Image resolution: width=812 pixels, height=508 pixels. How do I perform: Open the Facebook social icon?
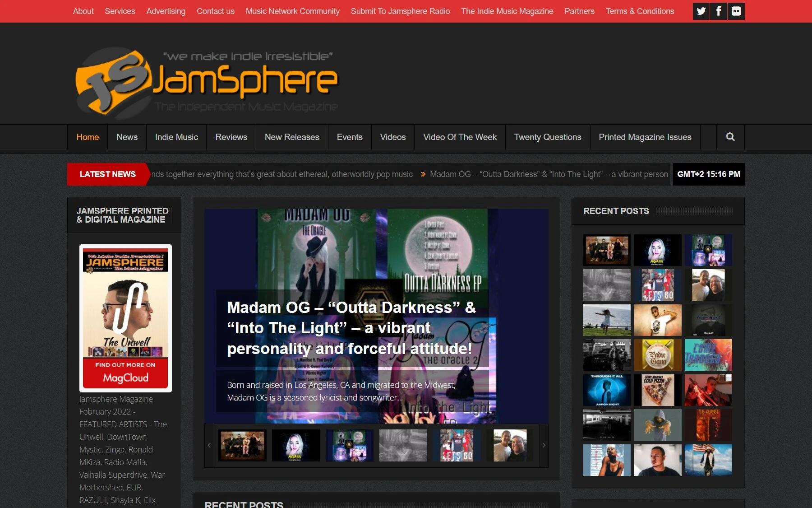coord(718,11)
